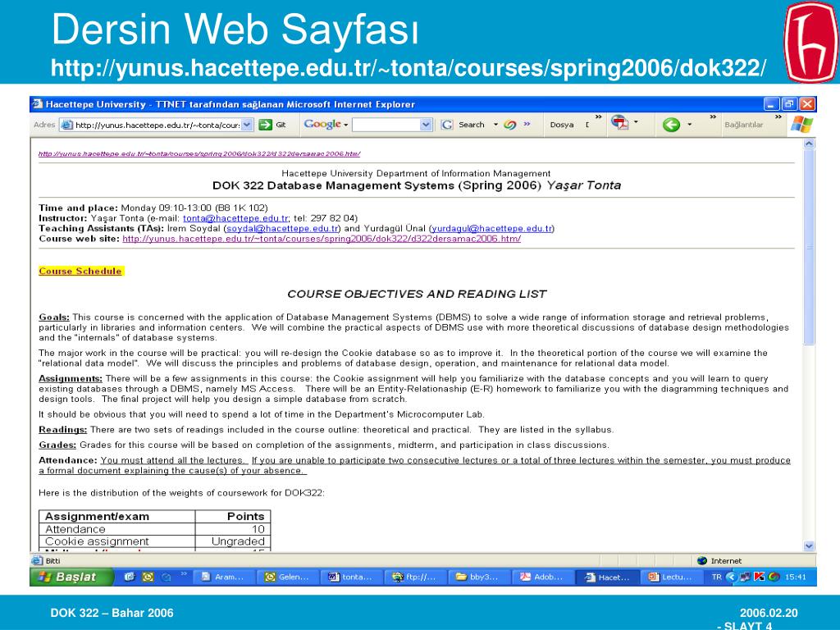This screenshot has width=840, height=630.
Task: Open the Adobe PDF icon dropdown arrow
Action: pos(636,122)
